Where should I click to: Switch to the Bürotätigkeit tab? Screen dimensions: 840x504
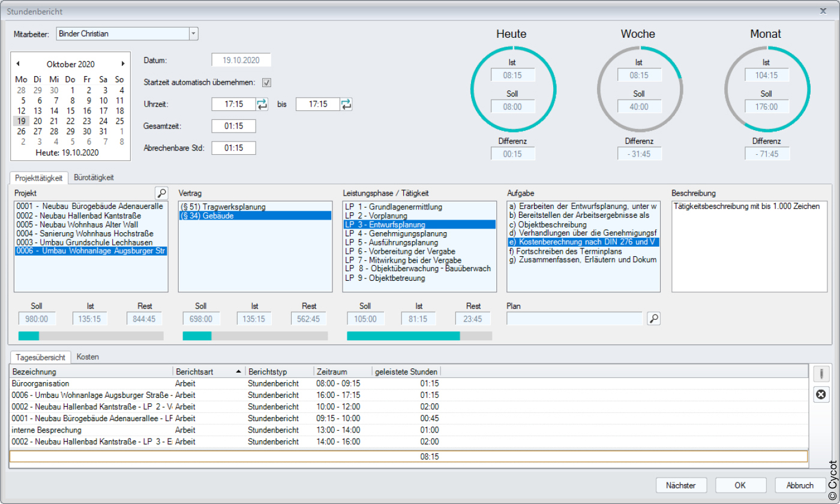pos(94,177)
